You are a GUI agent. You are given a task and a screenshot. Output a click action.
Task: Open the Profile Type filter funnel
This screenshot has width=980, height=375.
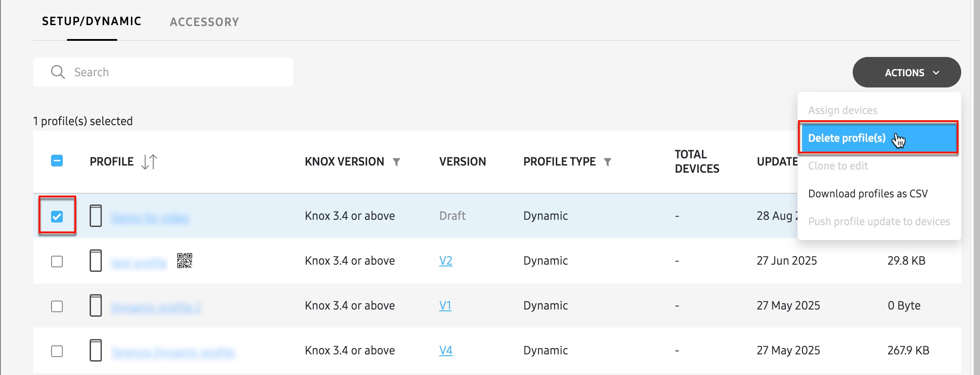pyautogui.click(x=607, y=162)
